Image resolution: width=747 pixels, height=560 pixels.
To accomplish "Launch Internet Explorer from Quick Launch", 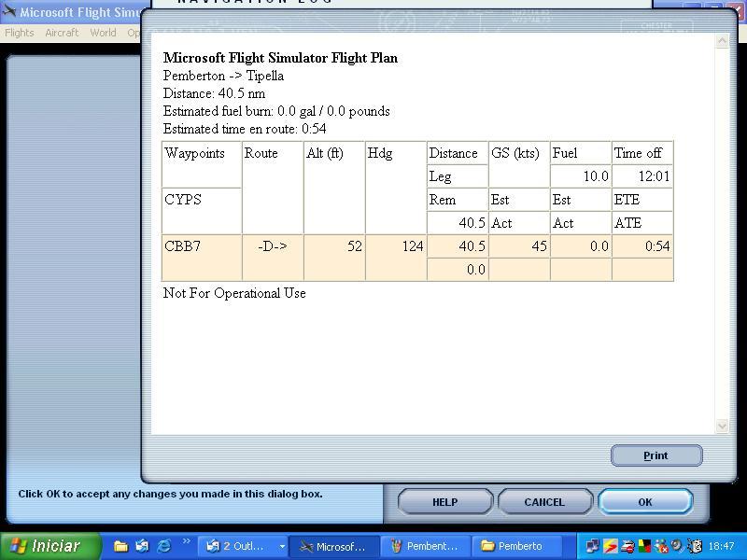I will click(x=164, y=546).
